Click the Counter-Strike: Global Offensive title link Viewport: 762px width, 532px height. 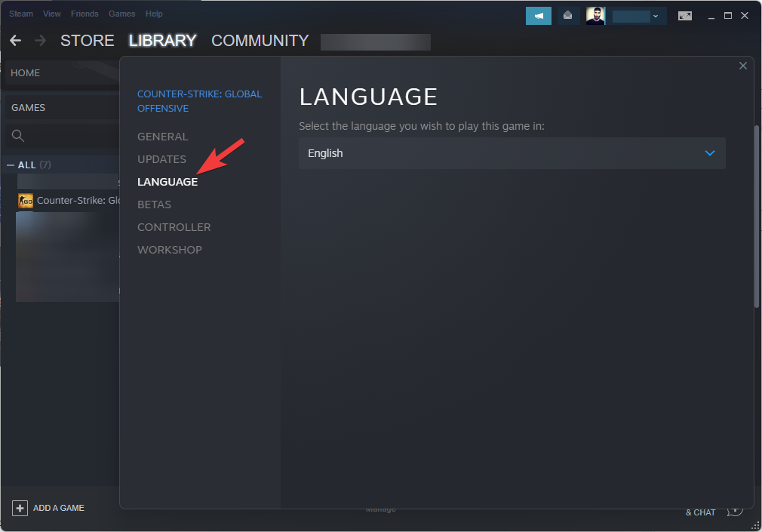[200, 101]
